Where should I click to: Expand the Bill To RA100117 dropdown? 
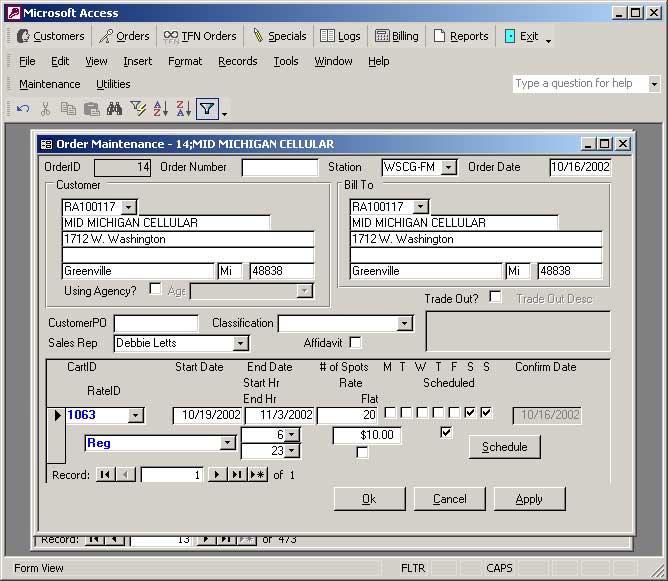[420, 207]
